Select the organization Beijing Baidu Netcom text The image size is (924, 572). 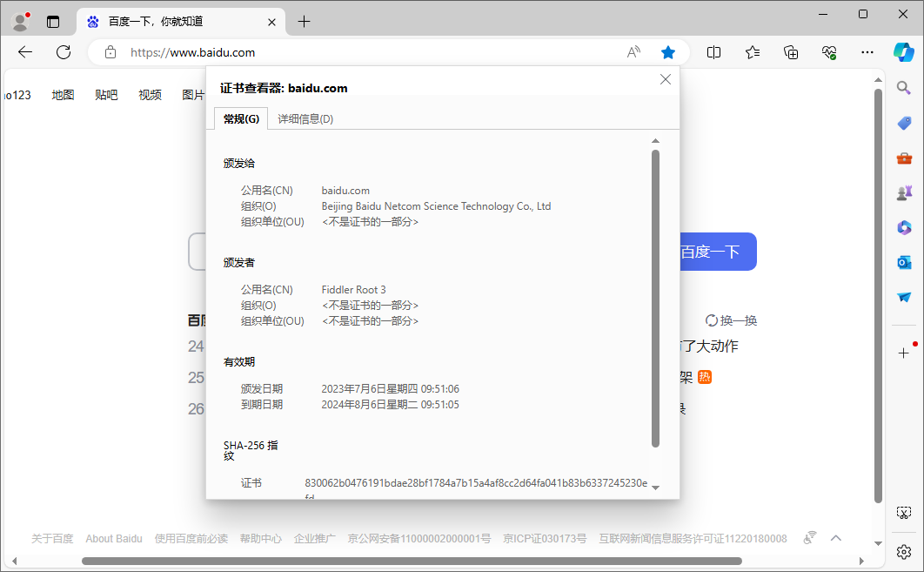pos(436,205)
